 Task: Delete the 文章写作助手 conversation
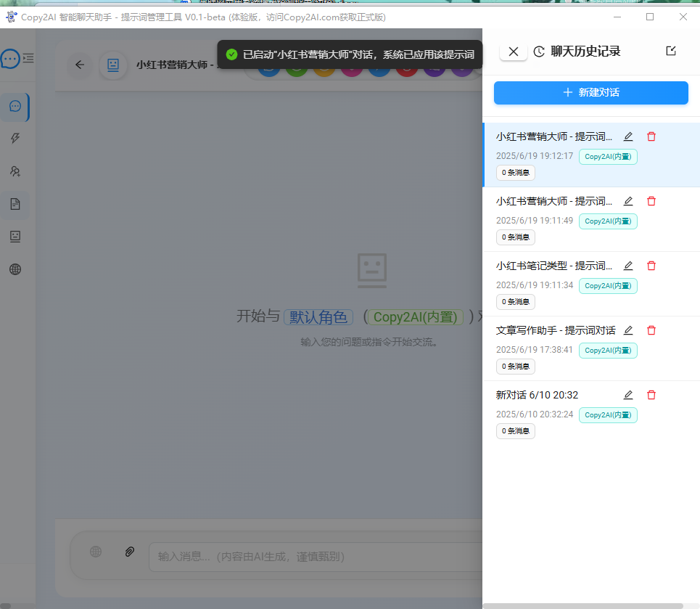coord(651,330)
